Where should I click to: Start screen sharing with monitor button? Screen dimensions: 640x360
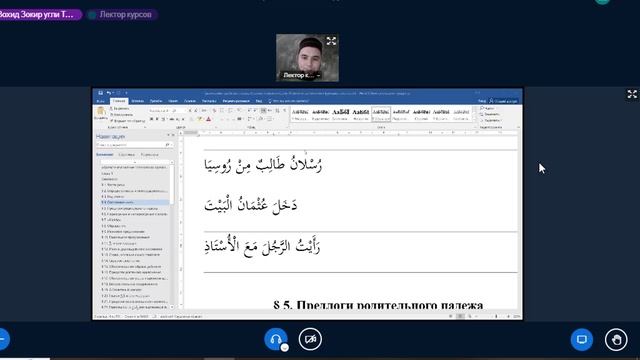point(582,339)
